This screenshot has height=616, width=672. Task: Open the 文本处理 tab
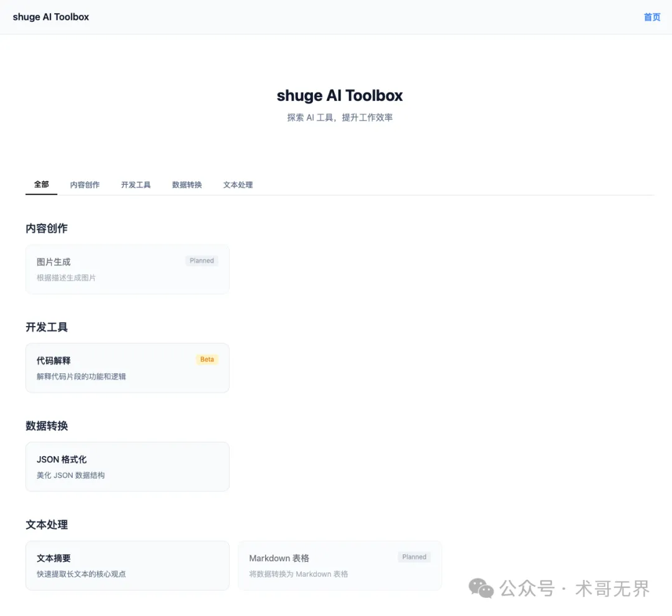tap(238, 185)
